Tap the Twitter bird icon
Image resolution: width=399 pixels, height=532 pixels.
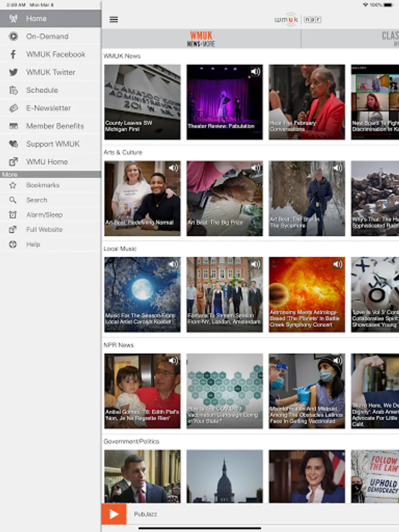[x=13, y=72]
